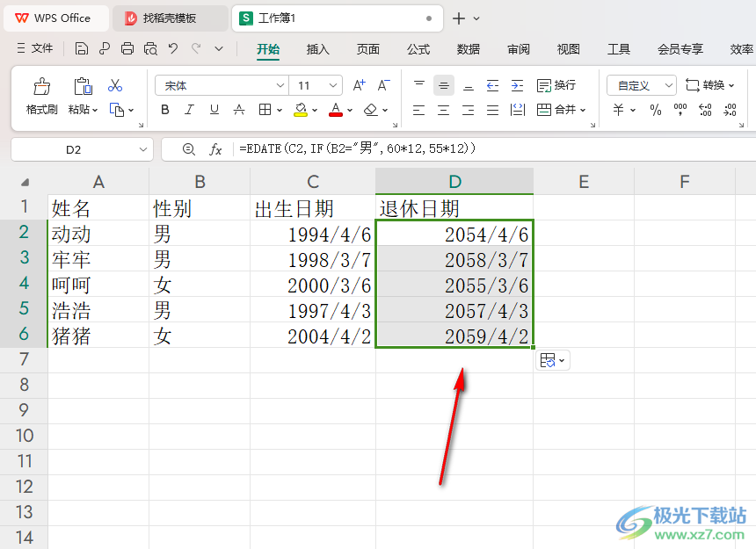Toggle vertical middle alignment
The width and height of the screenshot is (756, 549).
tap(444, 86)
